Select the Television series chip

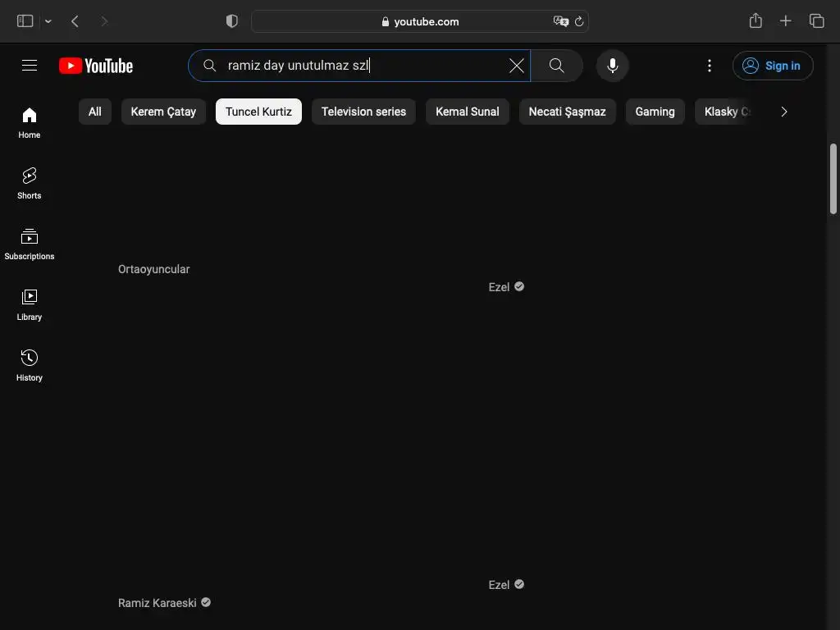click(363, 112)
